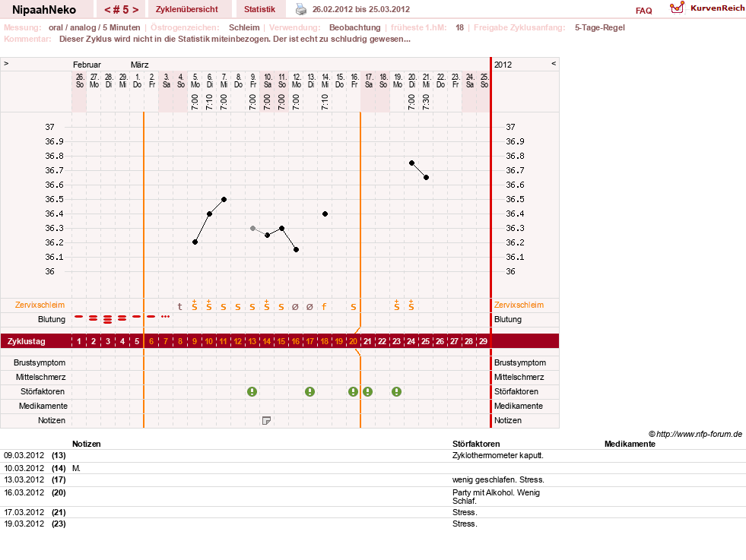Click the 'Mittelschmerz' left row label
This screenshot has width=746, height=560.
pyautogui.click(x=40, y=377)
